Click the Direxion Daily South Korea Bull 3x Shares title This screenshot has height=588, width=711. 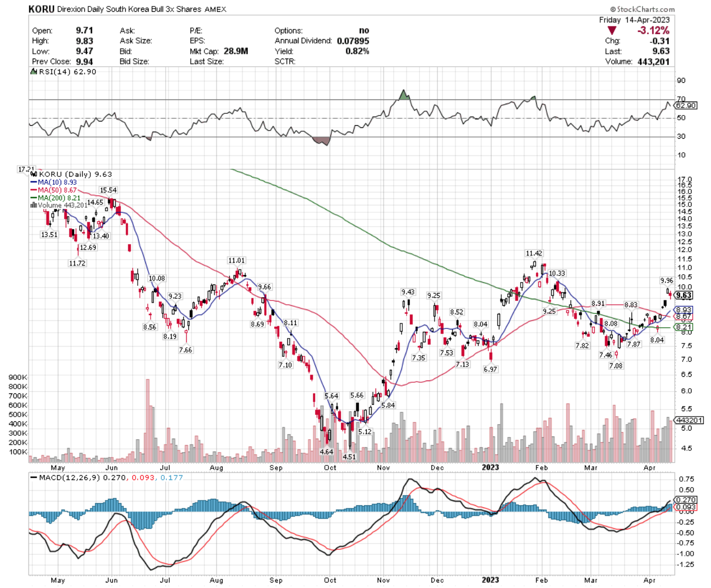(x=129, y=9)
